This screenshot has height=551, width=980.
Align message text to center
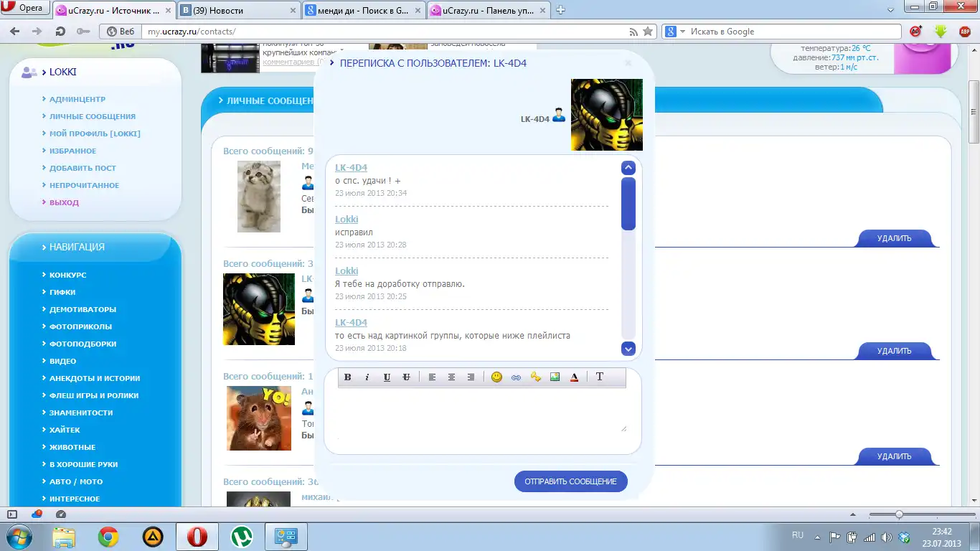pos(451,377)
